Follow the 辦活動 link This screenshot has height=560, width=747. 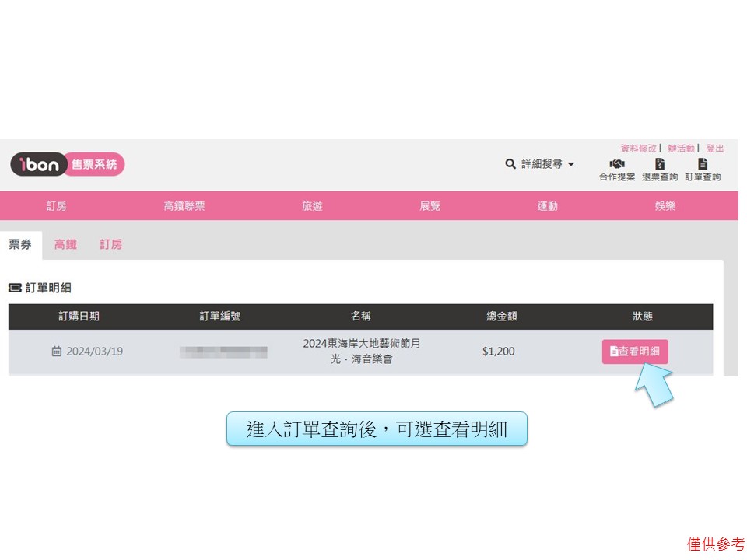(x=681, y=148)
